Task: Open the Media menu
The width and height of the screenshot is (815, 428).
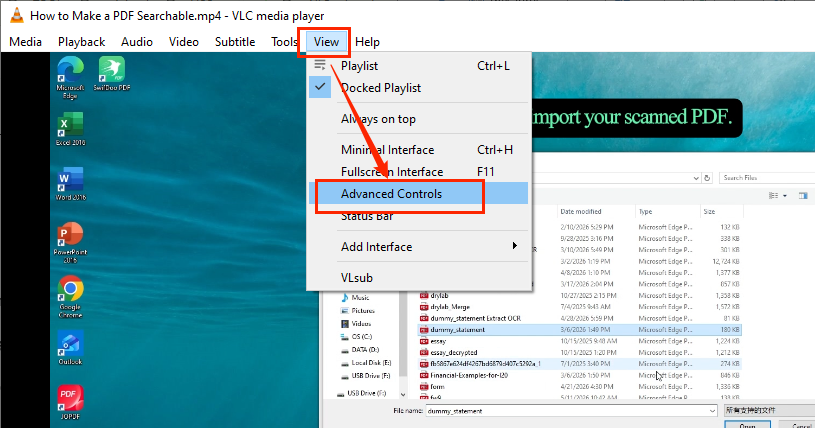Action: (25, 42)
